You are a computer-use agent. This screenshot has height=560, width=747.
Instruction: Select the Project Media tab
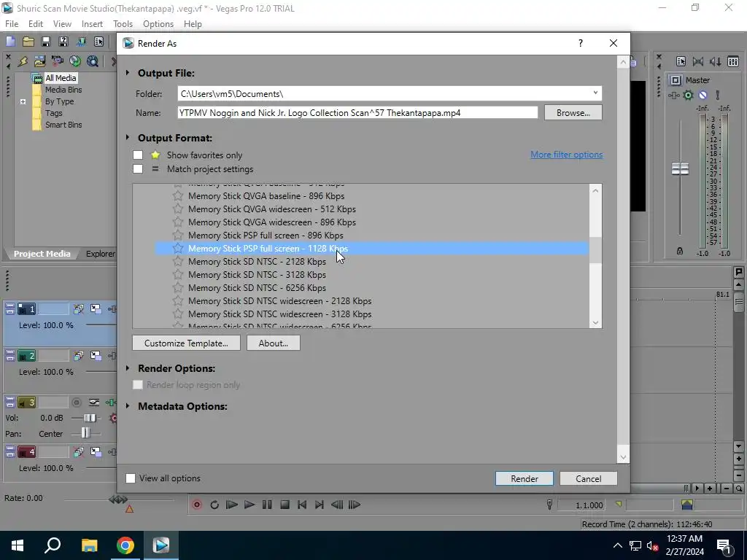[42, 254]
